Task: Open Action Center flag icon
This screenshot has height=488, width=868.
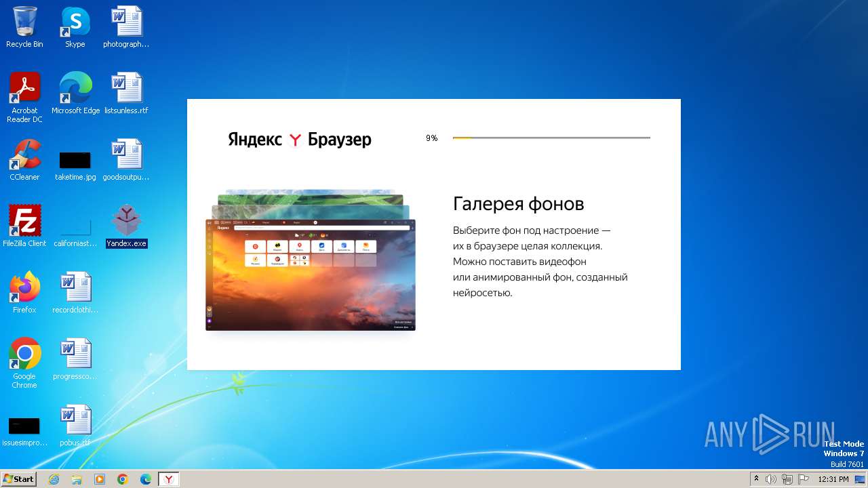Action: 804,479
